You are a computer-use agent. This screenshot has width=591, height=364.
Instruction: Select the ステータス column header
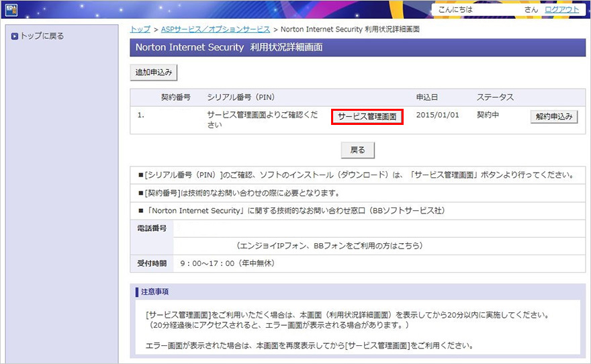tap(495, 97)
